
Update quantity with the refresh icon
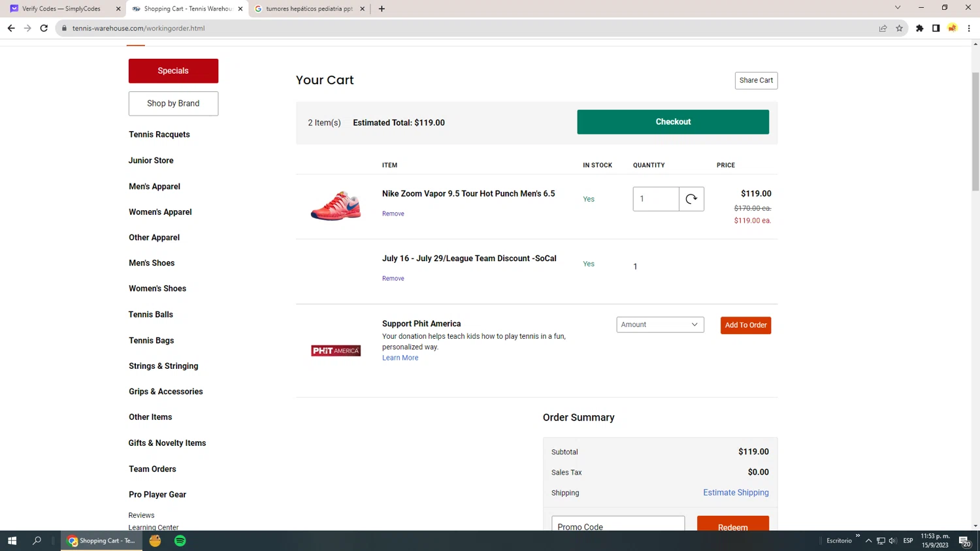coord(691,199)
